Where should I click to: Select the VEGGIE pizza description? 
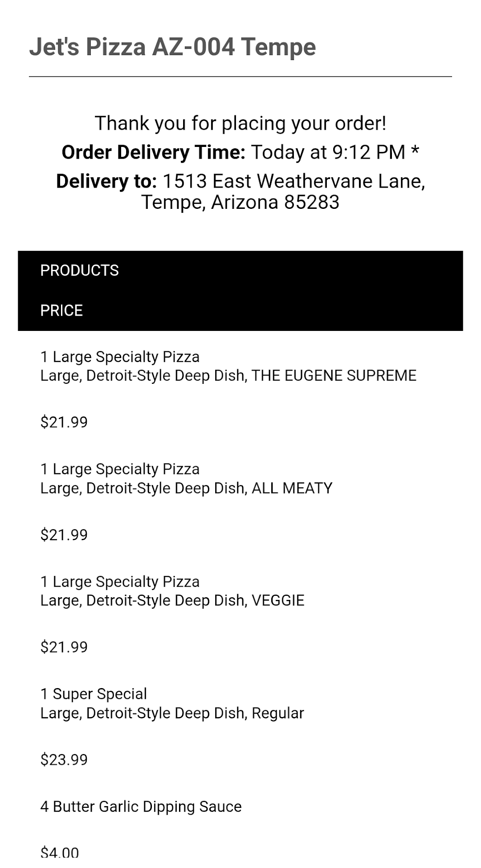172,600
